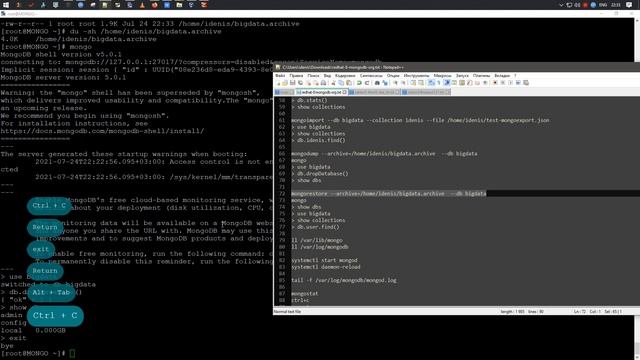Click the Notepad++ window title bar

(x=456, y=67)
